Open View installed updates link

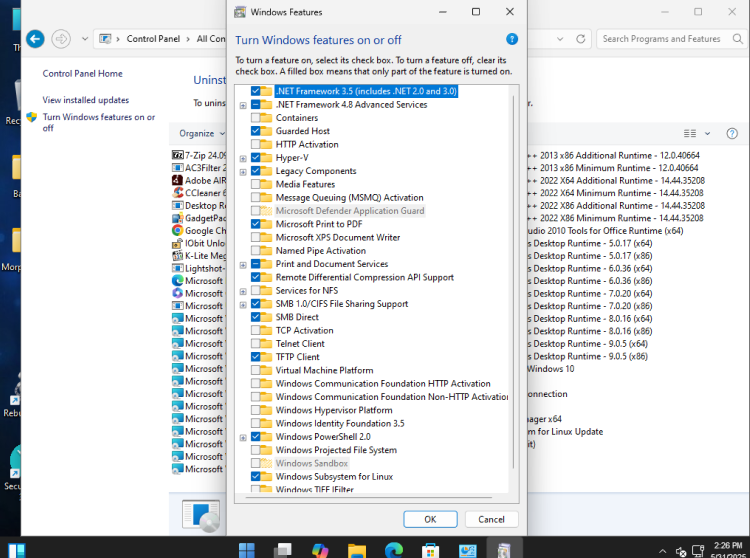(86, 100)
